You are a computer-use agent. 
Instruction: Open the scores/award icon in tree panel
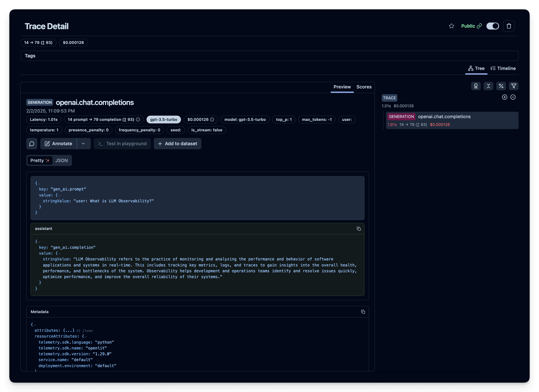(x=476, y=86)
